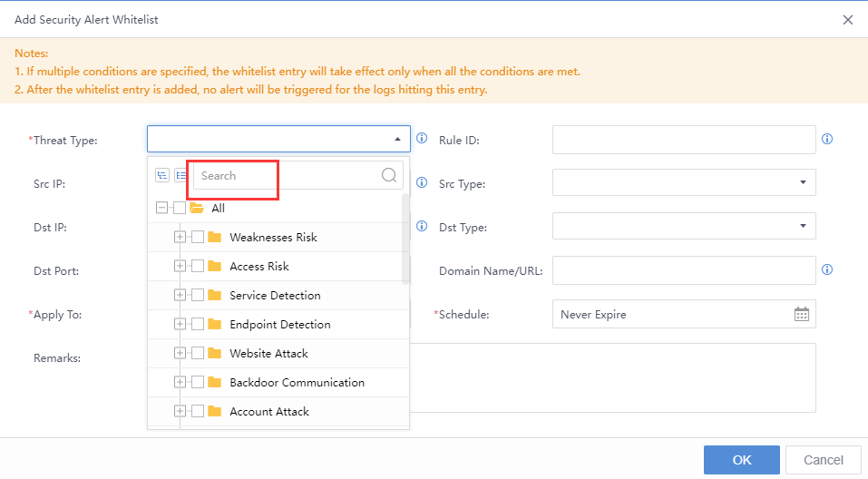Click the info icon beside Domain Name/URL
Screen dimensions: 868x479
826,270
